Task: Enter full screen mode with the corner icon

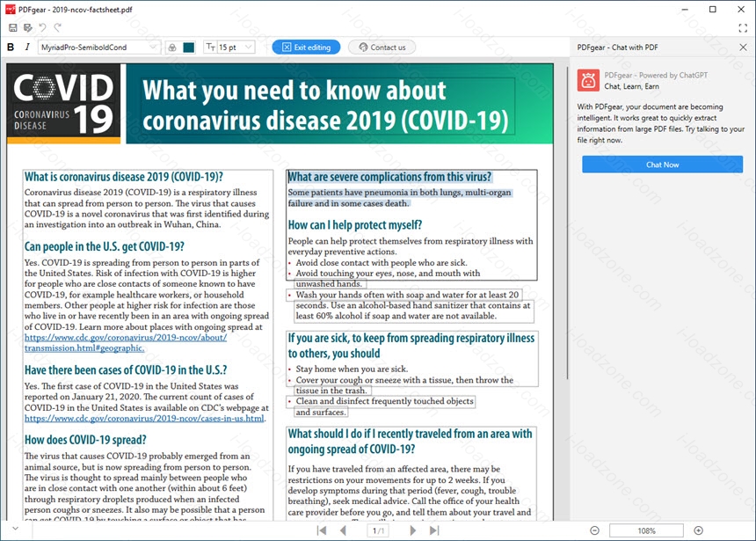Action: pos(743,28)
